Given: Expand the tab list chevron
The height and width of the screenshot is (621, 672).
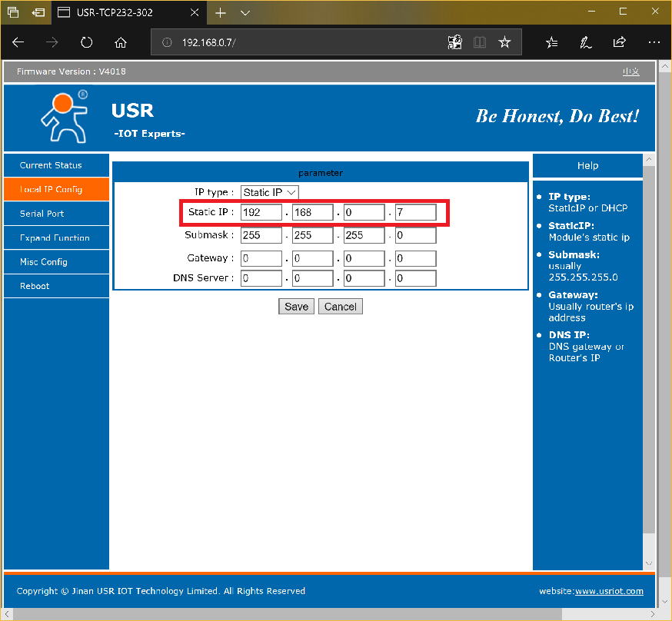Looking at the screenshot, I should coord(245,13).
